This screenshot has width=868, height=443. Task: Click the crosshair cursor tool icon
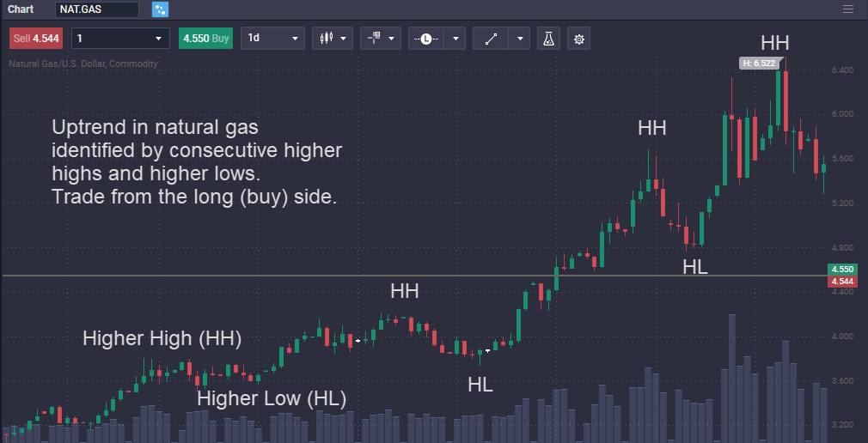coord(374,39)
